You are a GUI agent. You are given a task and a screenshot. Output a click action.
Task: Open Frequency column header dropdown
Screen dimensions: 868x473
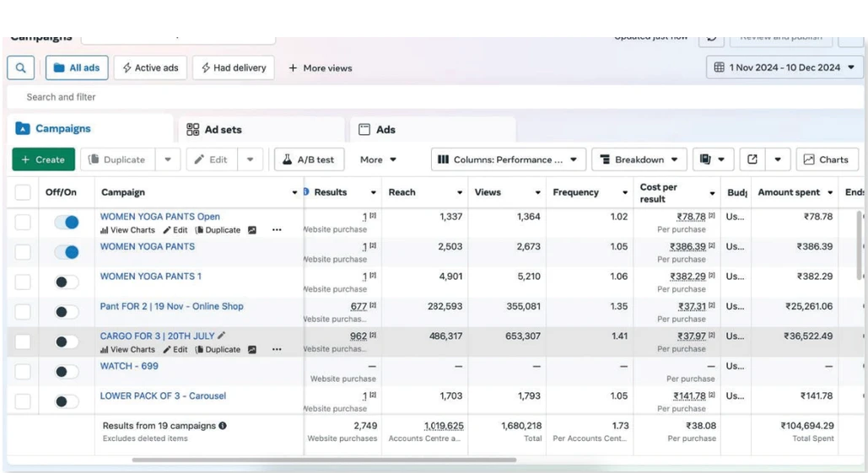point(625,192)
